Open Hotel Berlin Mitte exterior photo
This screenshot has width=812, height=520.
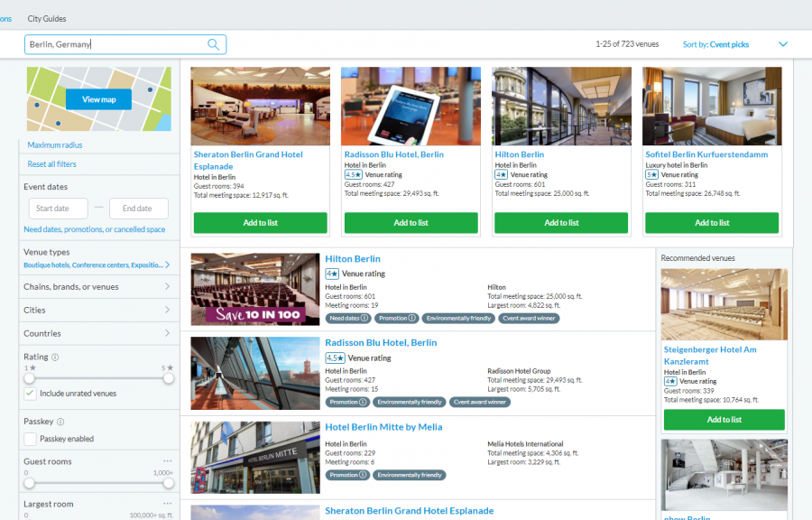click(255, 458)
